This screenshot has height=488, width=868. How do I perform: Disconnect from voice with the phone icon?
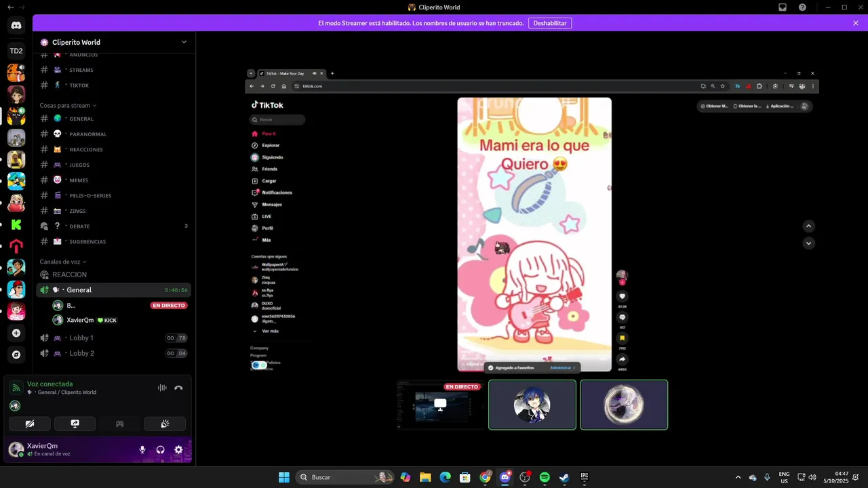178,388
